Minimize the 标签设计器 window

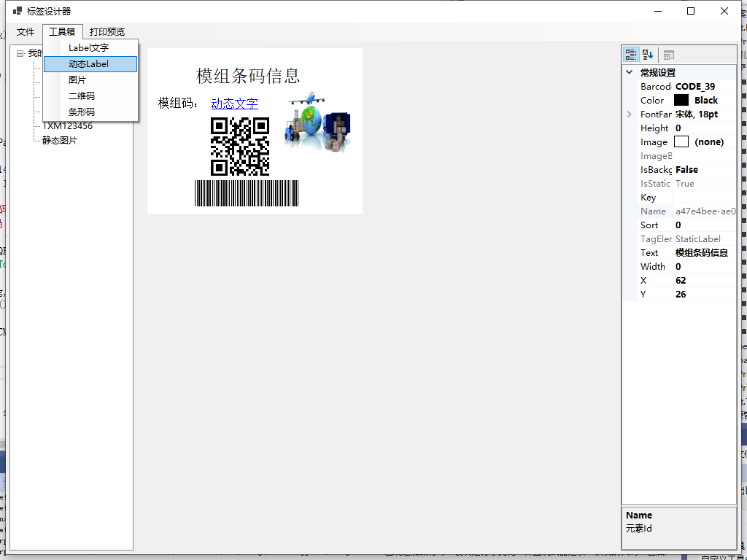pos(658,11)
